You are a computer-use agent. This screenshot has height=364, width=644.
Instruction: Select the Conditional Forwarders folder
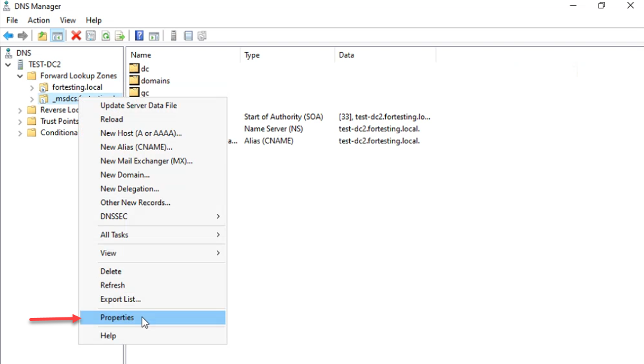[59, 133]
